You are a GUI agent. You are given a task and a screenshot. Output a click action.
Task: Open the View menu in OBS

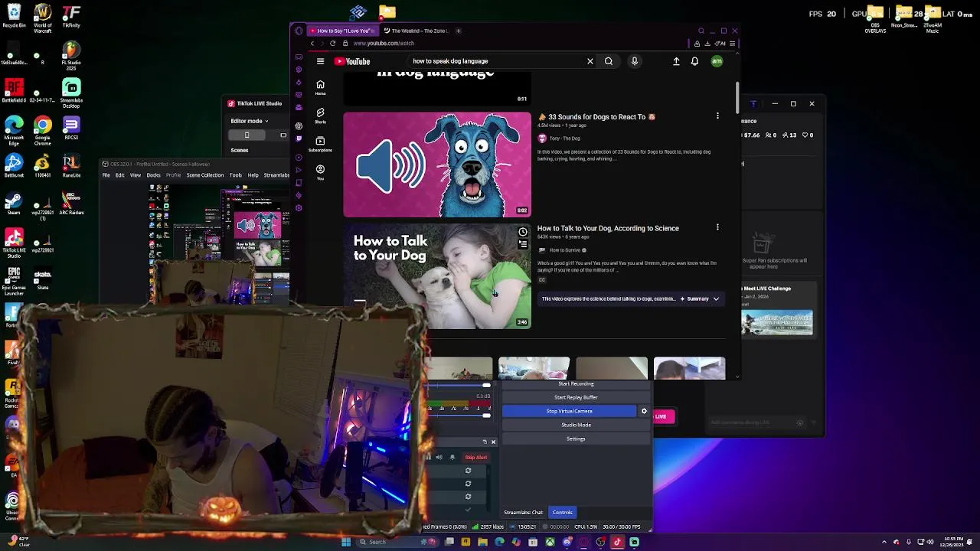(136, 175)
